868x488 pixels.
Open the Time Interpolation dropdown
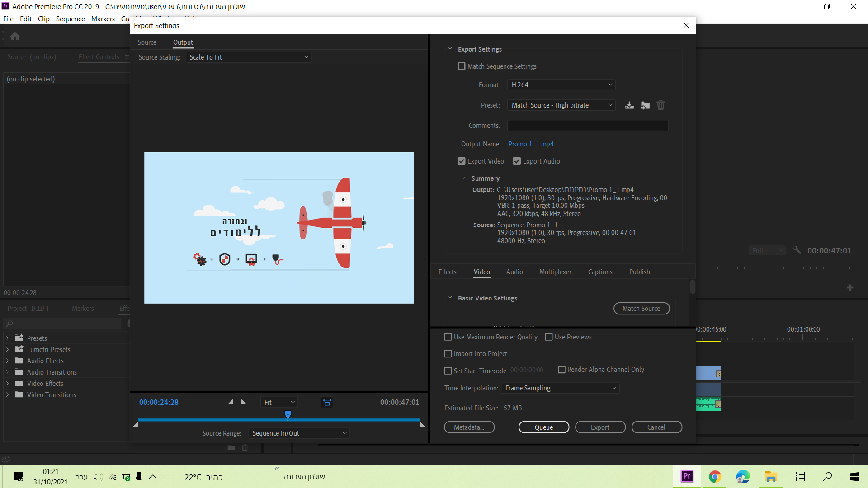pos(561,388)
